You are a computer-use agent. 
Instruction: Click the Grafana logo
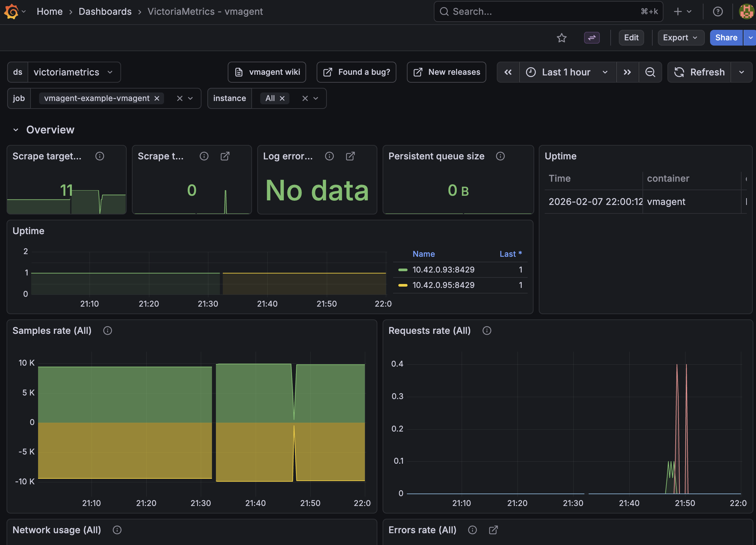click(11, 12)
